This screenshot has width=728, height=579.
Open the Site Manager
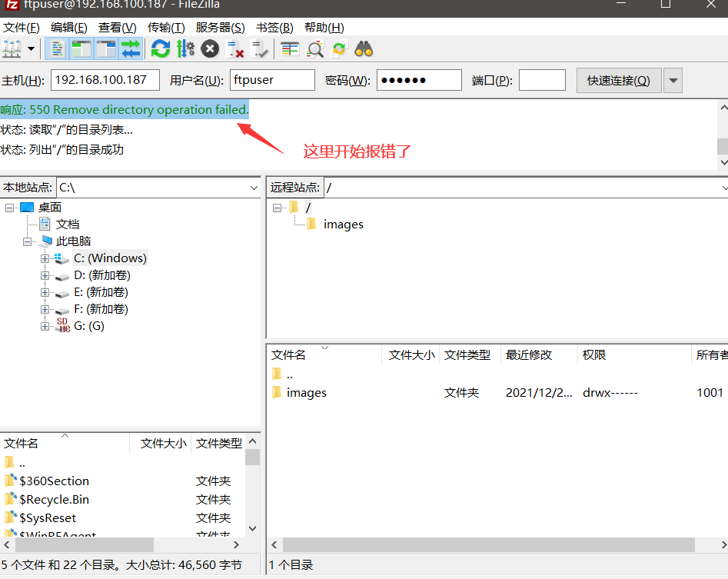coord(12,48)
